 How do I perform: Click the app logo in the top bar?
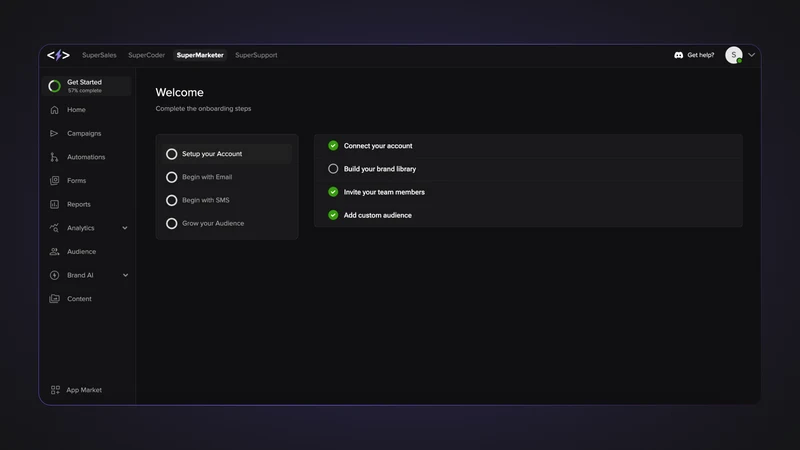(58, 55)
